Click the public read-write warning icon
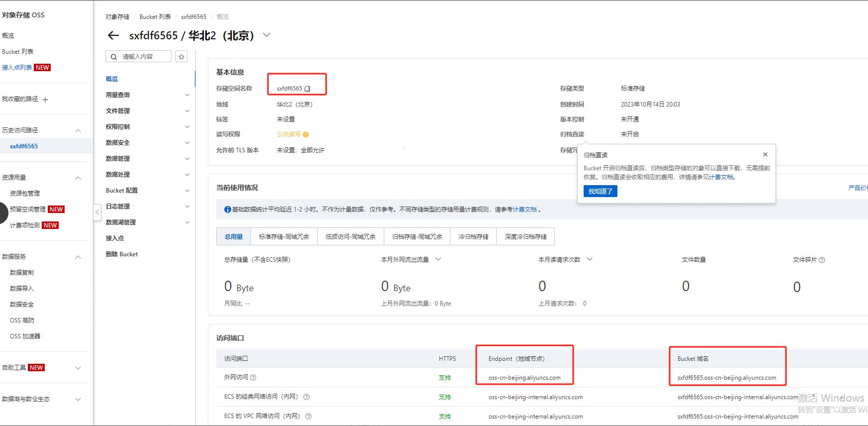Image resolution: width=868 pixels, height=426 pixels. click(306, 134)
